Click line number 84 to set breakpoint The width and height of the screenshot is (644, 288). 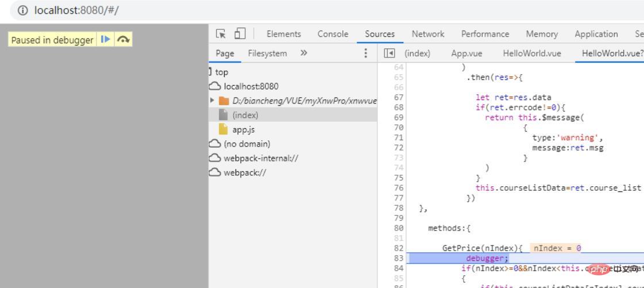[x=398, y=268]
